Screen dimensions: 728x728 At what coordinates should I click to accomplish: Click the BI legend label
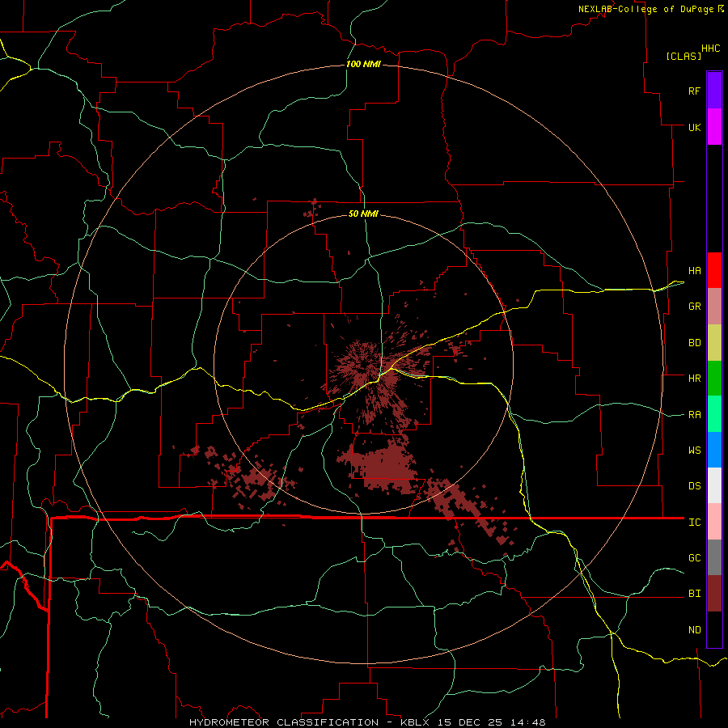pos(694,594)
